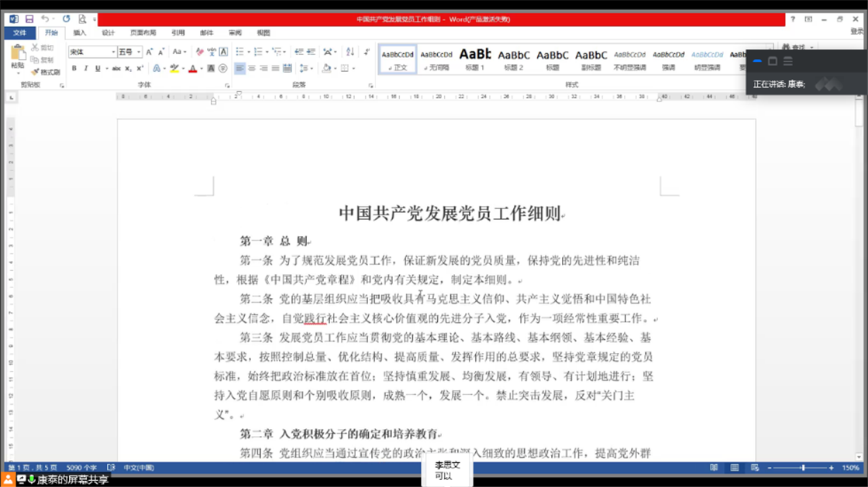
Task: Sort the selected text
Action: [350, 52]
